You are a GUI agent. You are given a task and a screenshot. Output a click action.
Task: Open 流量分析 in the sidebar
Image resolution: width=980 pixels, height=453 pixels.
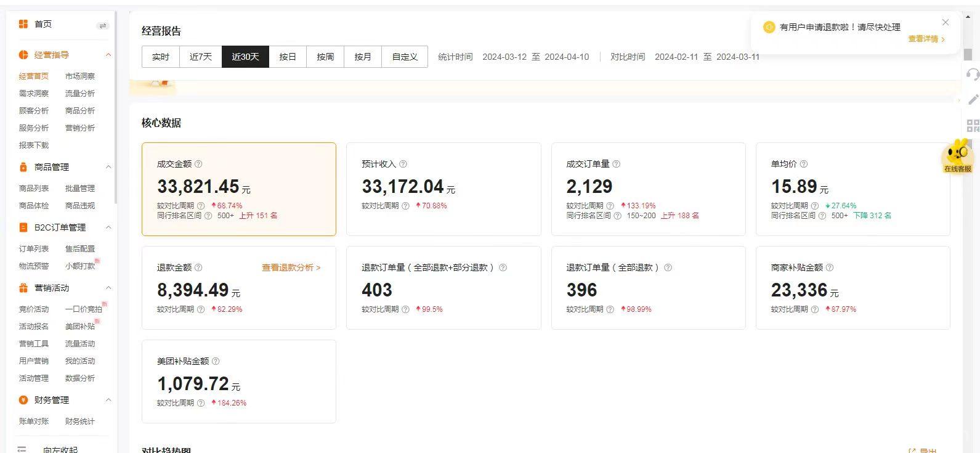coord(80,94)
